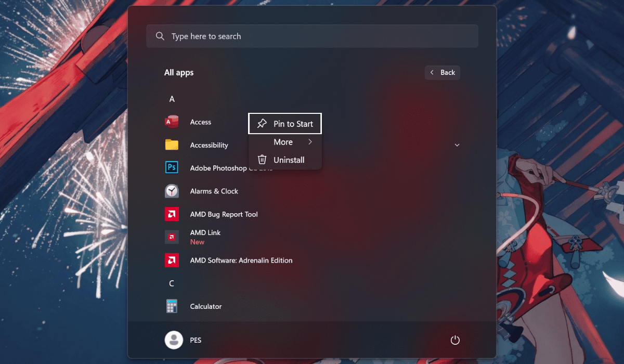Image resolution: width=624 pixels, height=364 pixels.
Task: Click the Accessibility folder icon
Action: 172,145
